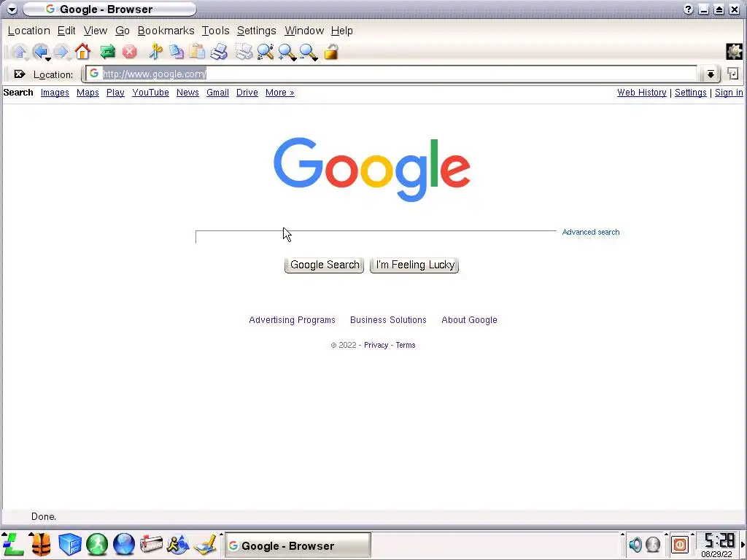
Task: Open the Home page icon
Action: pyautogui.click(x=82, y=52)
